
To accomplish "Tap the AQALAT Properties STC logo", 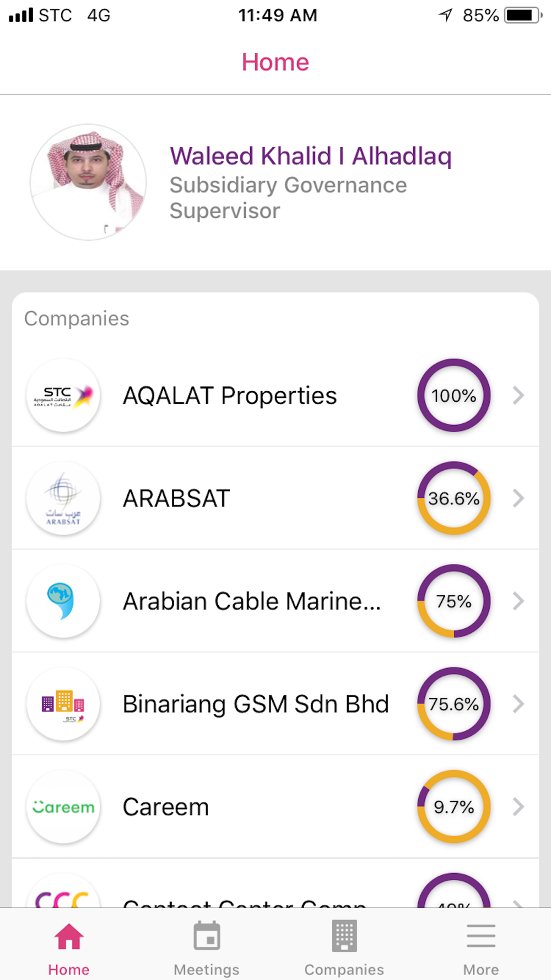I will (x=63, y=396).
